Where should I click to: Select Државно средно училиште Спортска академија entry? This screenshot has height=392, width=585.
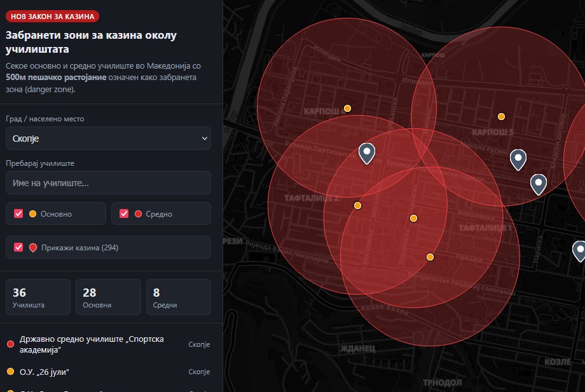pos(108,344)
